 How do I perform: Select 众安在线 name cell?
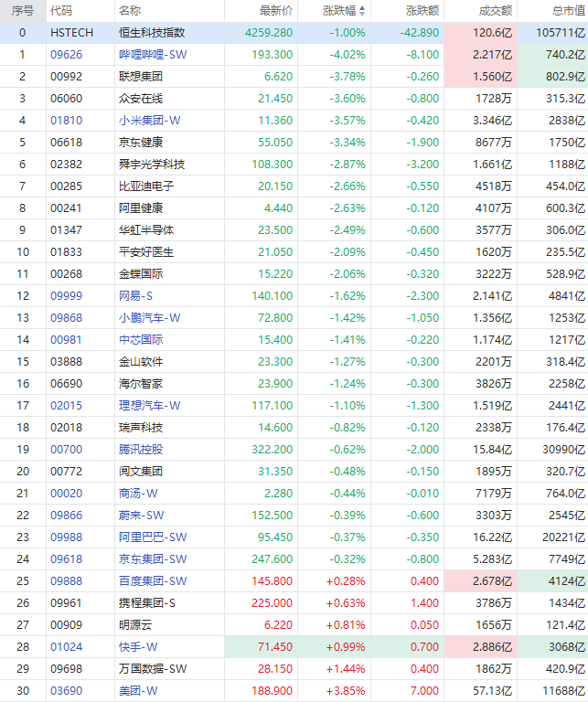[x=141, y=99]
